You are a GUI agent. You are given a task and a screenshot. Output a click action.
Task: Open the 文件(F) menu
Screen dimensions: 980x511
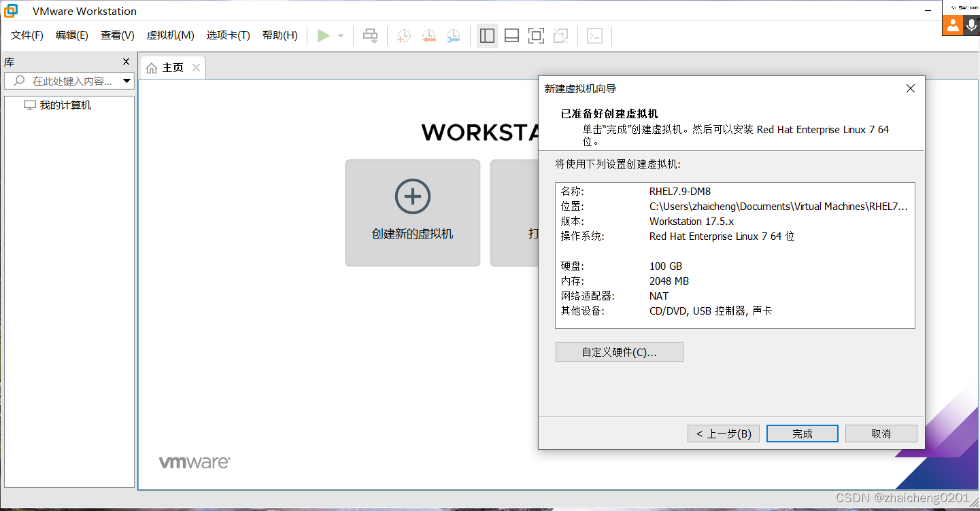[x=27, y=35]
